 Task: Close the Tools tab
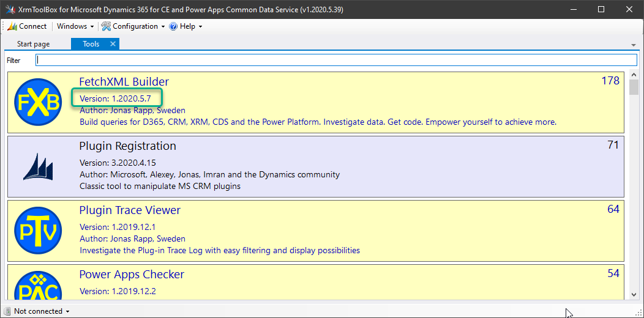tap(113, 44)
